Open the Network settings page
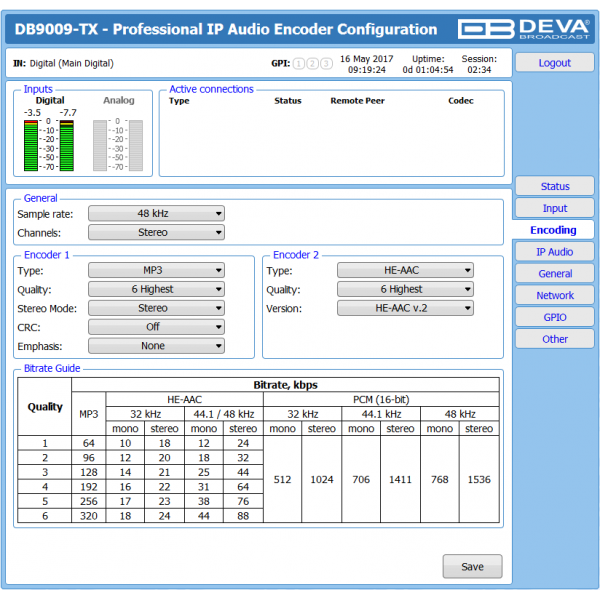 [554, 295]
